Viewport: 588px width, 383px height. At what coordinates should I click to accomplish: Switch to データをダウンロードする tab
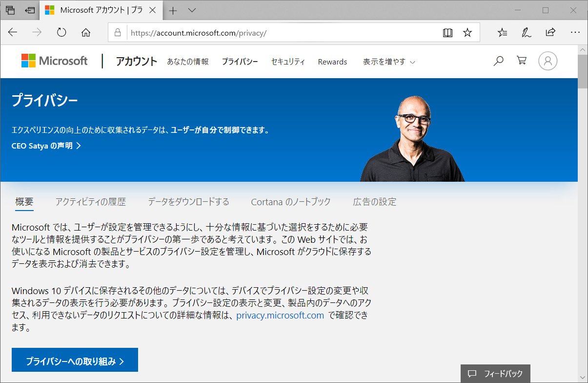tap(188, 202)
